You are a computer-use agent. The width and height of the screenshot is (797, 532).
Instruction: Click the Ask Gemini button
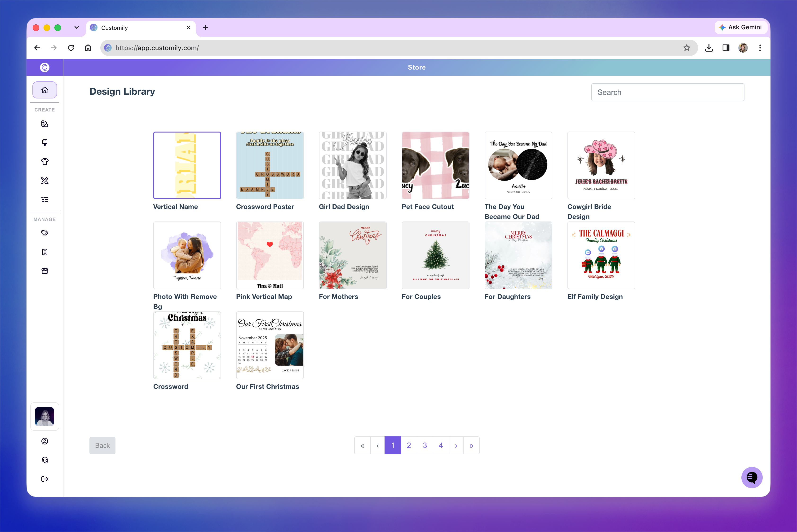[x=741, y=27]
